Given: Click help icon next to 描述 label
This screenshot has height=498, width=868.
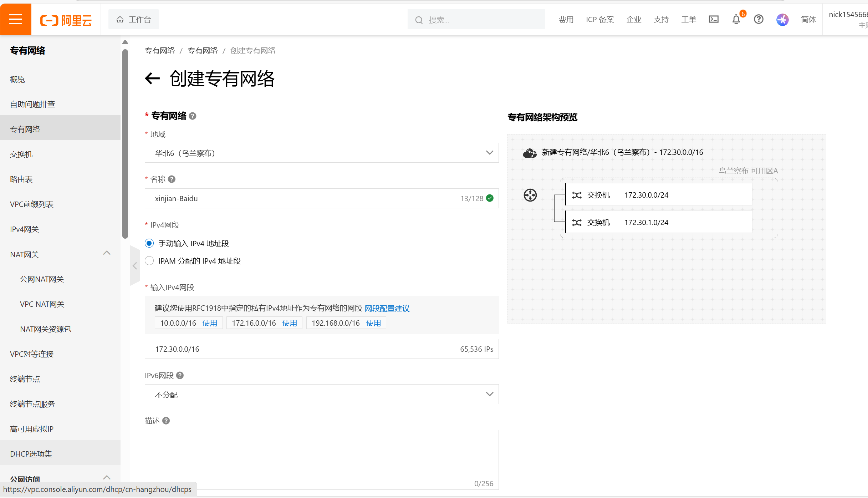Looking at the screenshot, I should coord(166,421).
